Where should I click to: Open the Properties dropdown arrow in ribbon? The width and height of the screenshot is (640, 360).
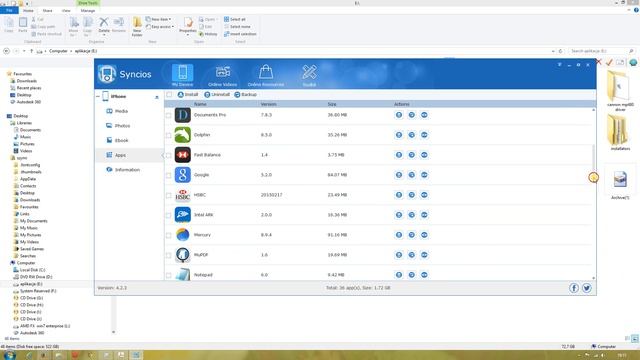(188, 35)
